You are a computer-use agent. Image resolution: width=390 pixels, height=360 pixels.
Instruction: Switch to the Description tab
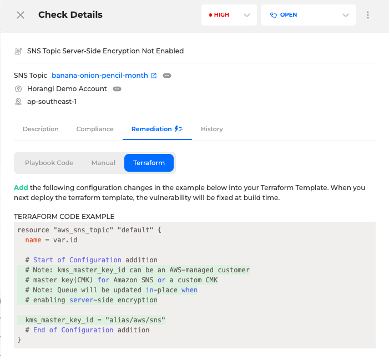[x=40, y=129]
